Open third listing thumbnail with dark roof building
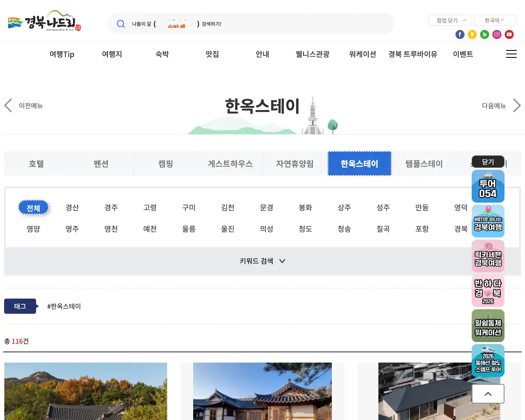525x420 pixels. click(x=439, y=391)
